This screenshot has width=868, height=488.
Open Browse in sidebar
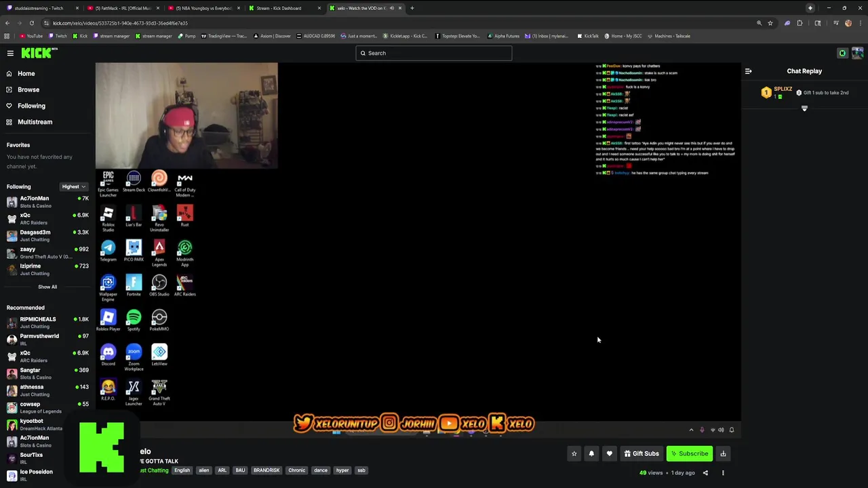point(28,89)
